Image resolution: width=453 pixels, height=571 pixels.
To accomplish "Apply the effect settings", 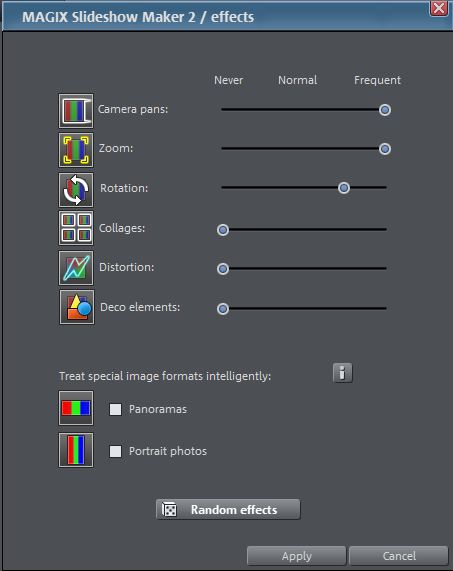I will coord(296,556).
